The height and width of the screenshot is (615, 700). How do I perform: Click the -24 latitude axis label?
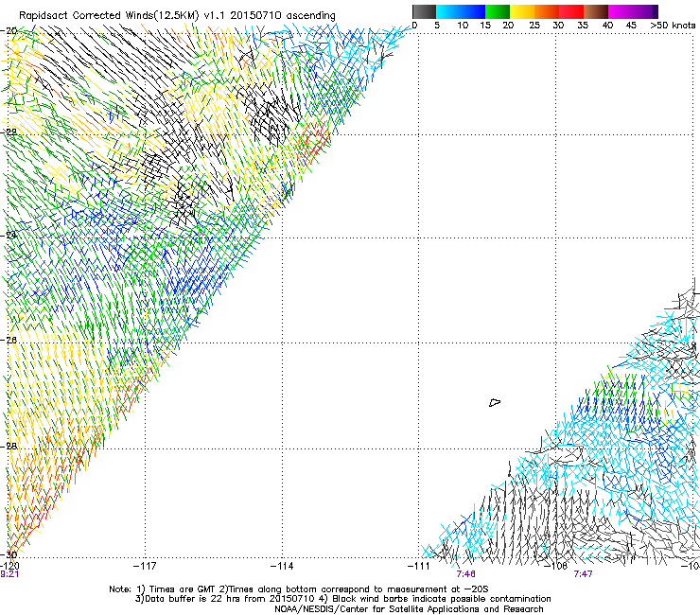pyautogui.click(x=9, y=235)
